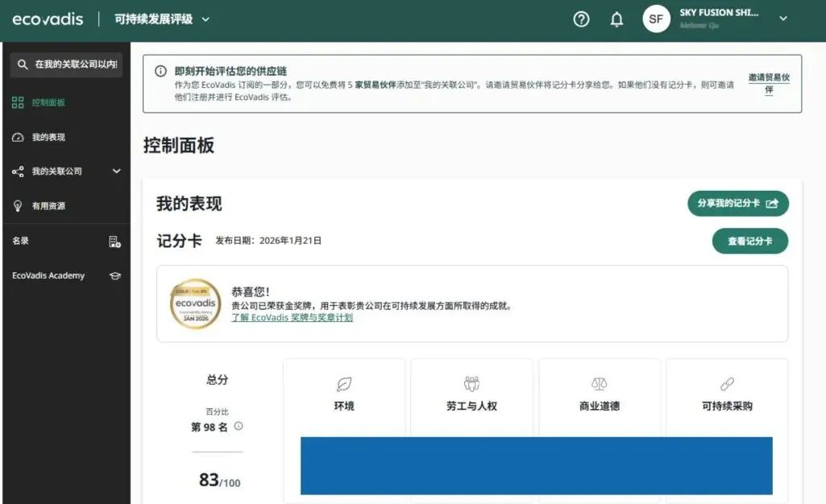Click the percentile info icon near 第 98 名
This screenshot has width=826, height=504.
pyautogui.click(x=239, y=427)
